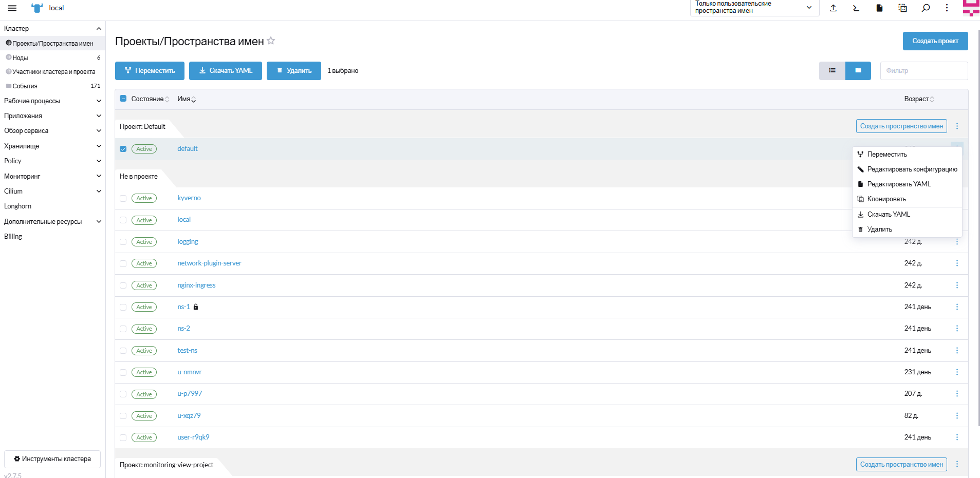The image size is (980, 478).
Task: Favorite the page with the star icon
Action: 271,41
